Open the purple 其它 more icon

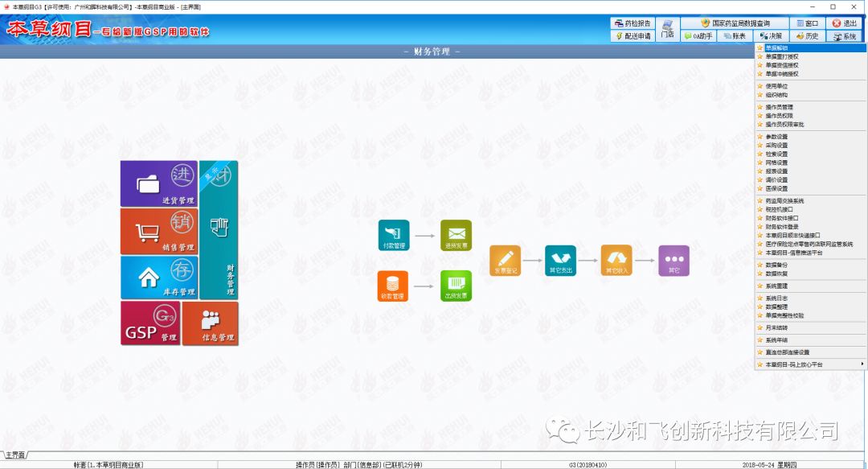click(x=674, y=261)
